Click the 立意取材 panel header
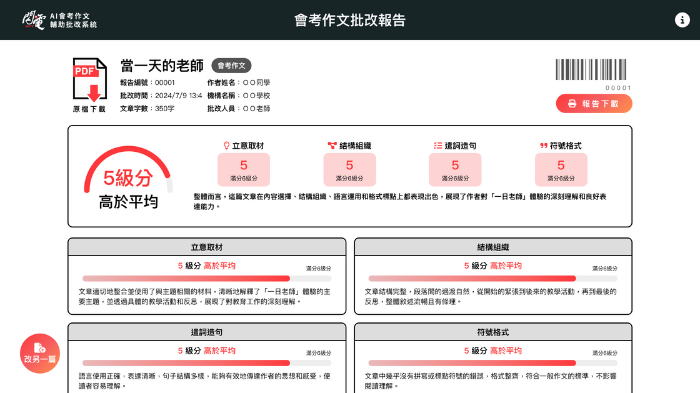Image resolution: width=700 pixels, height=393 pixels. point(207,247)
